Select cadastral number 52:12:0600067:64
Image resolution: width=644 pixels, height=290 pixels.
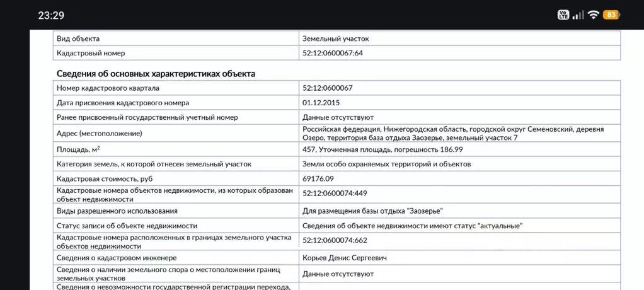pyautogui.click(x=333, y=53)
